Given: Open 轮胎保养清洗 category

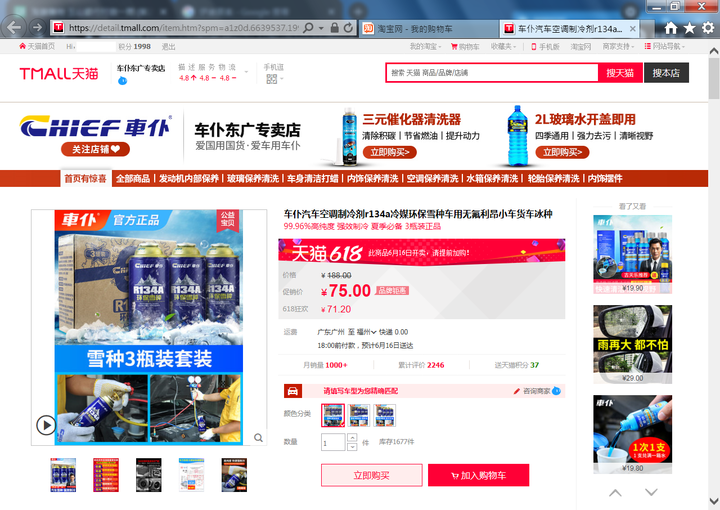Looking at the screenshot, I should [553, 179].
